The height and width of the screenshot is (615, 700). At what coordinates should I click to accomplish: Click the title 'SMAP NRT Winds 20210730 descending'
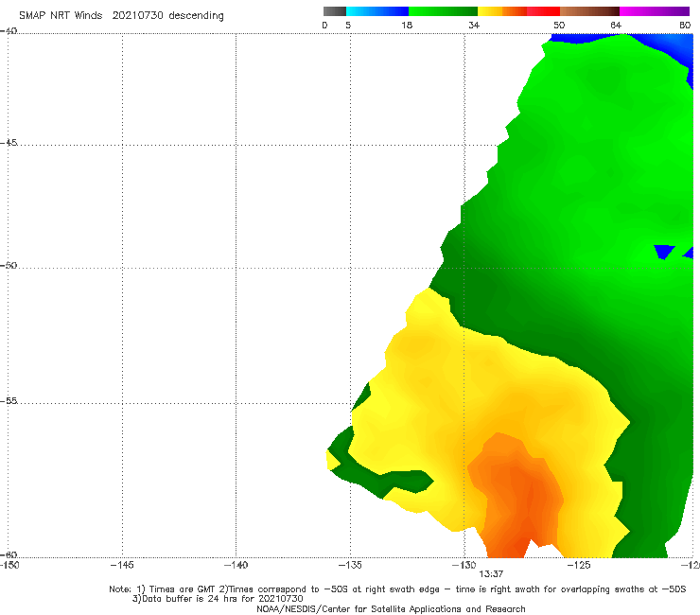tap(121, 15)
